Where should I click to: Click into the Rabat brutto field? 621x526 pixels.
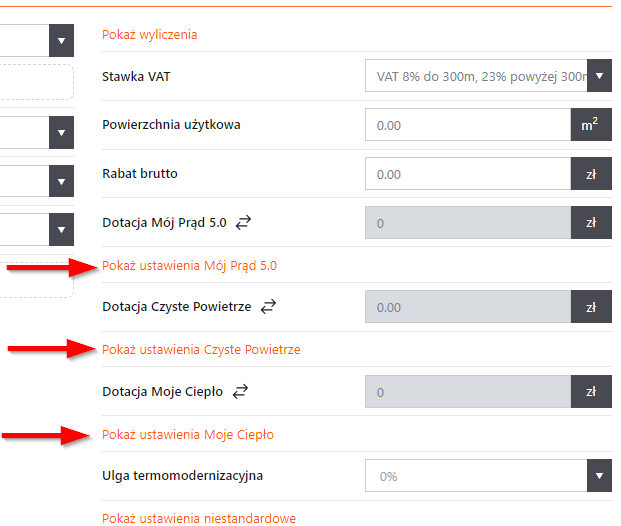click(468, 174)
